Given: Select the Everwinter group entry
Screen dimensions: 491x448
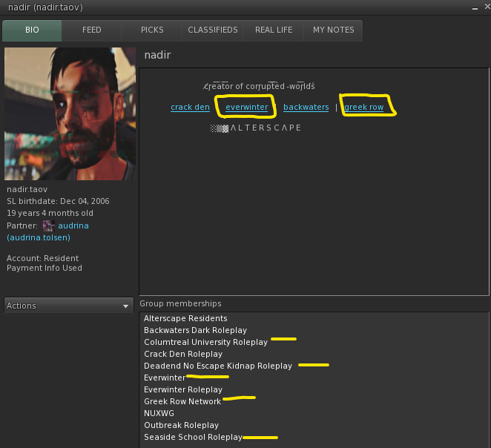Looking at the screenshot, I should point(165,378).
